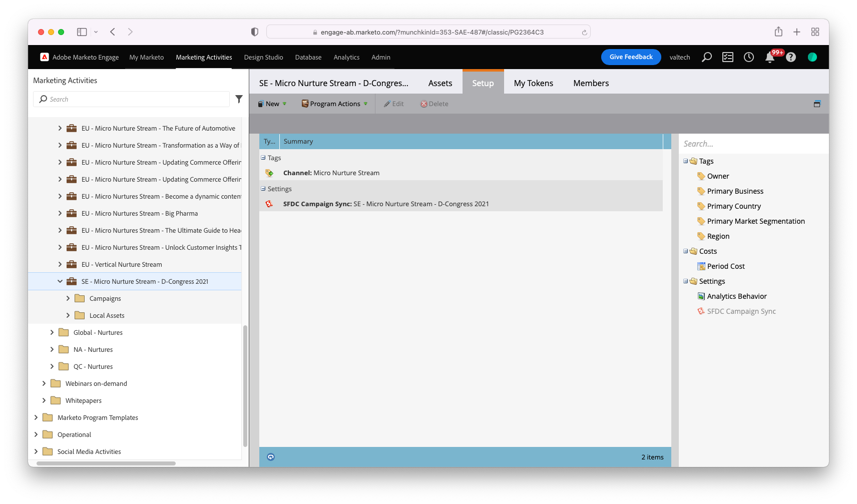Screen dimensions: 857x504
Task: Expand the Campaigns folder
Action: tap(68, 298)
